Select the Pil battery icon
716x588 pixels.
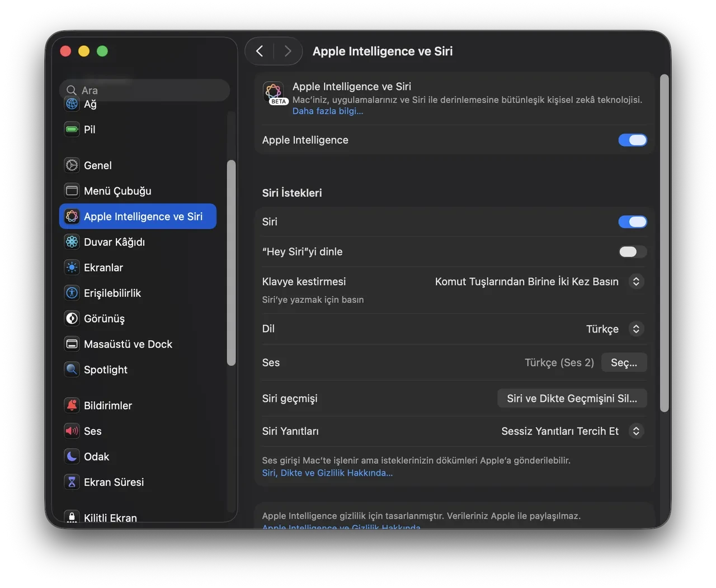pyautogui.click(x=72, y=129)
